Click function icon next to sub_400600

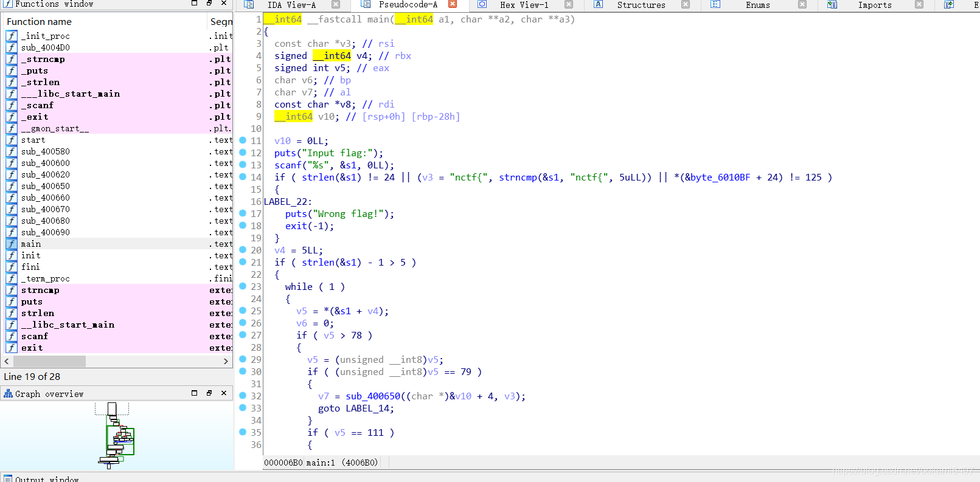pos(12,163)
